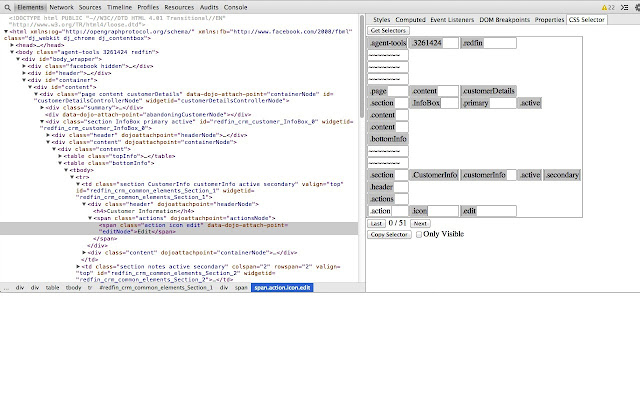Expand the summary div node

click(42, 108)
